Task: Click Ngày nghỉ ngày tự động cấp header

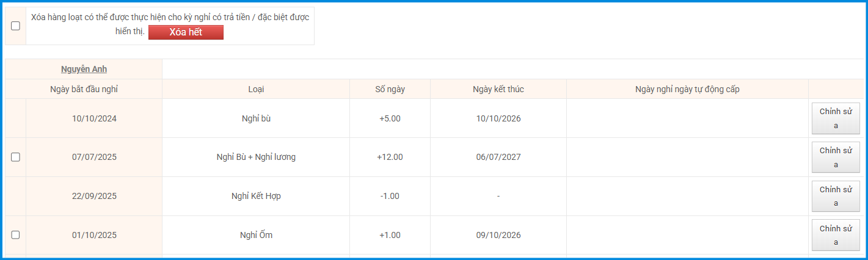Action: [687, 89]
